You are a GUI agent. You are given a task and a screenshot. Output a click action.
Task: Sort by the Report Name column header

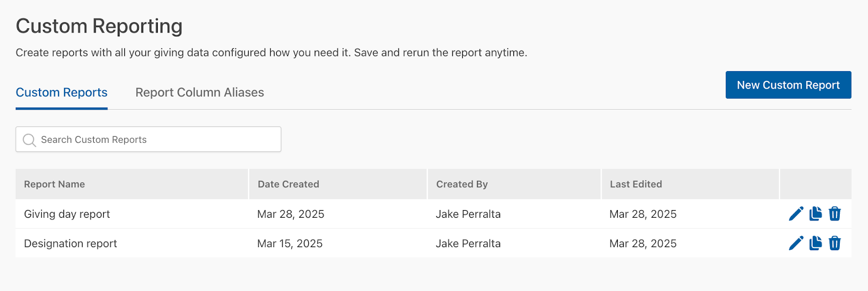[x=54, y=184]
